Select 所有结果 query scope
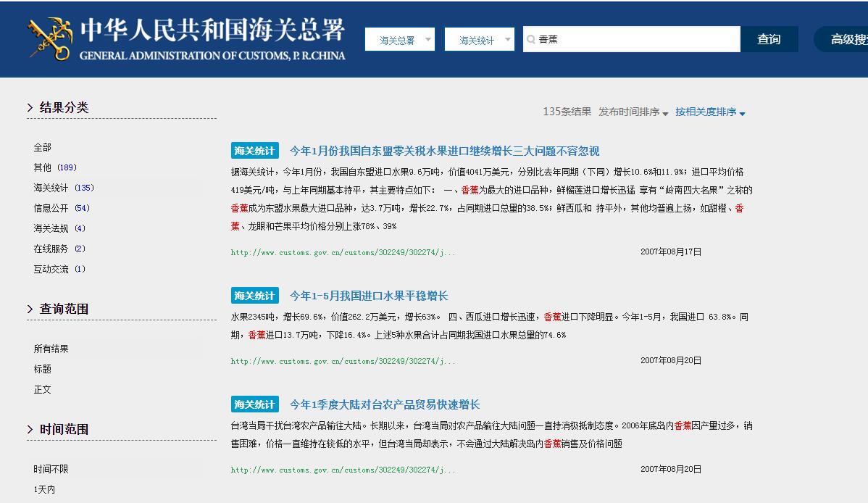The width and height of the screenshot is (868, 503). pos(51,349)
